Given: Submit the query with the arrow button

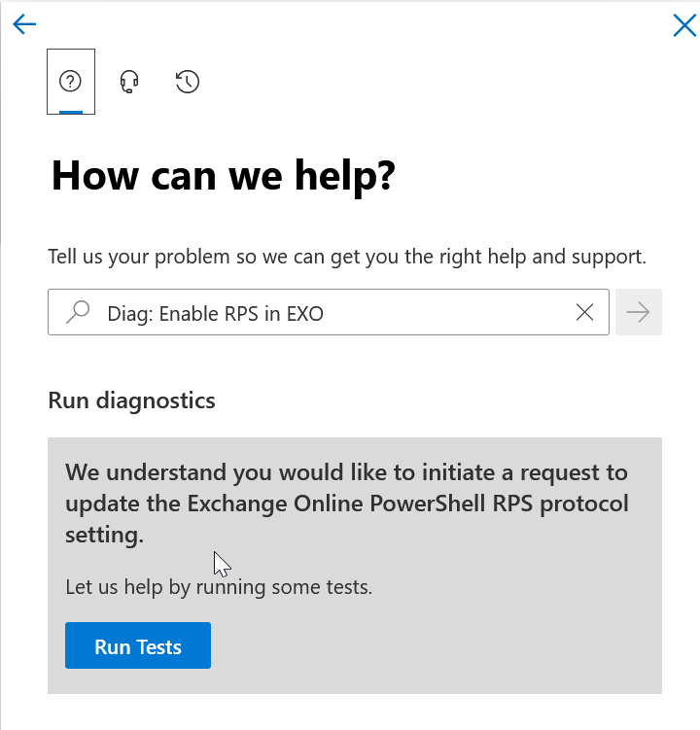Looking at the screenshot, I should click(639, 312).
